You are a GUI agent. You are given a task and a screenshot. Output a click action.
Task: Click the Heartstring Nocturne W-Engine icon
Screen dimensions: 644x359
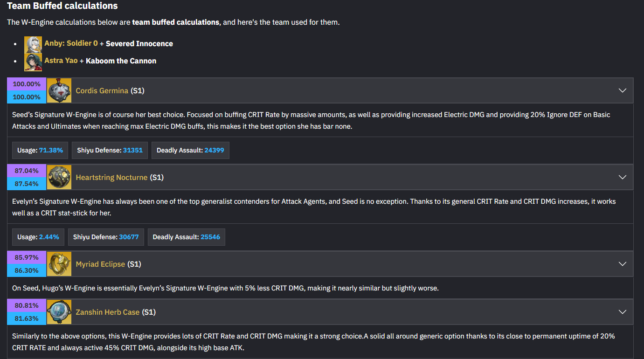[x=59, y=177]
